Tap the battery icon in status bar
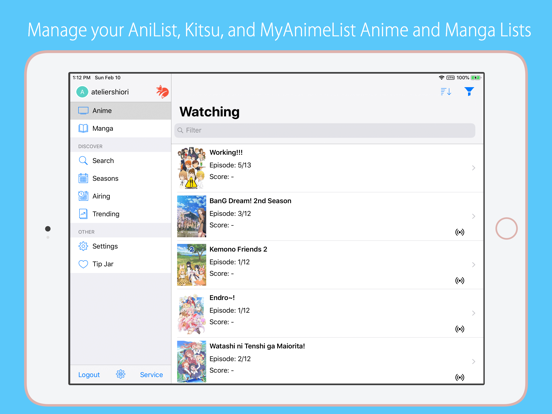 (x=476, y=77)
